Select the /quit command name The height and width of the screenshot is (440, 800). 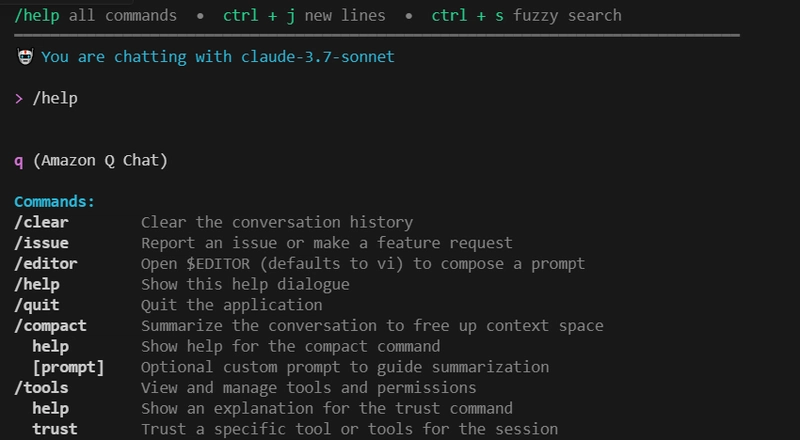click(x=37, y=305)
